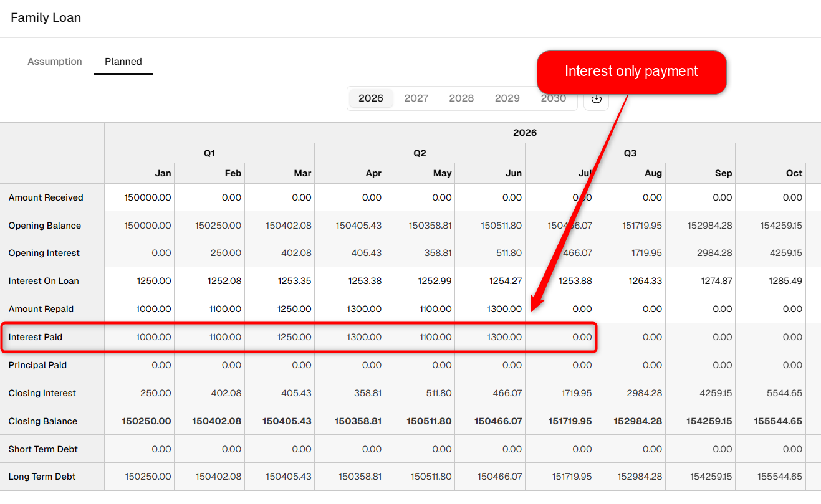Click the Opening Balance row label
821x504 pixels.
point(45,226)
